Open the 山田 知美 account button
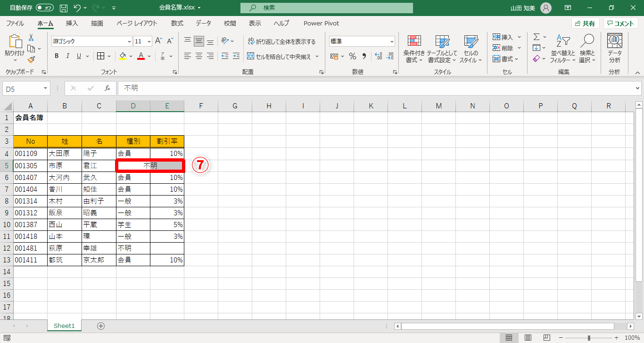This screenshot has height=343, width=644. [531, 8]
